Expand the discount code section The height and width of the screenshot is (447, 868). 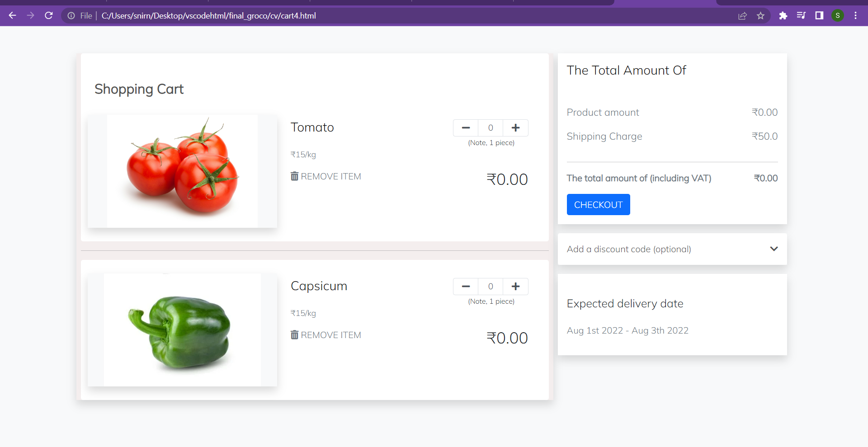click(x=774, y=249)
